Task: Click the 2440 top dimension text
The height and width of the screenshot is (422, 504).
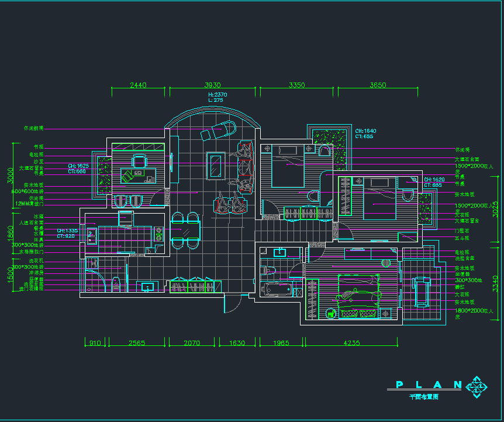Action: coord(138,85)
